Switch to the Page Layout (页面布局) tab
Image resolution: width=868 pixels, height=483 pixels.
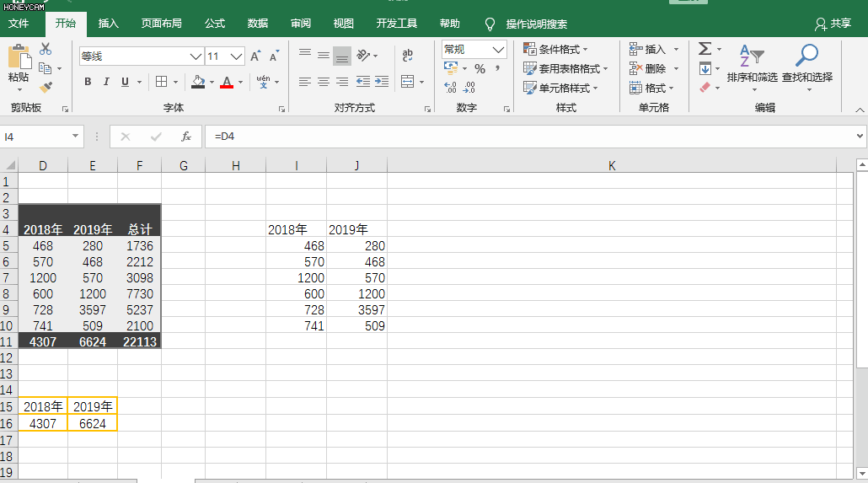(161, 24)
